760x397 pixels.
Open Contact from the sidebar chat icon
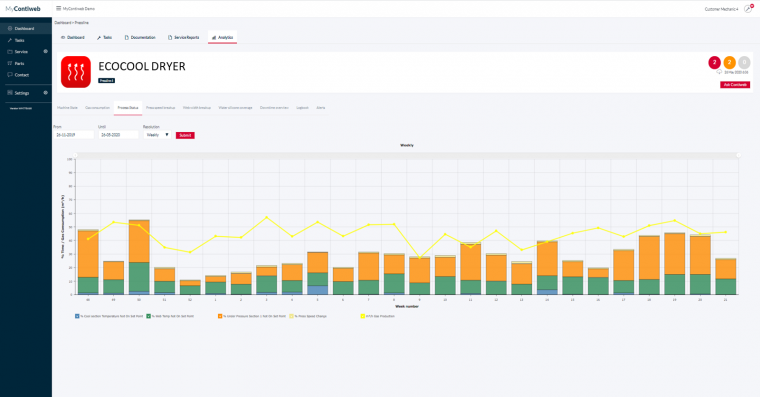coord(10,75)
